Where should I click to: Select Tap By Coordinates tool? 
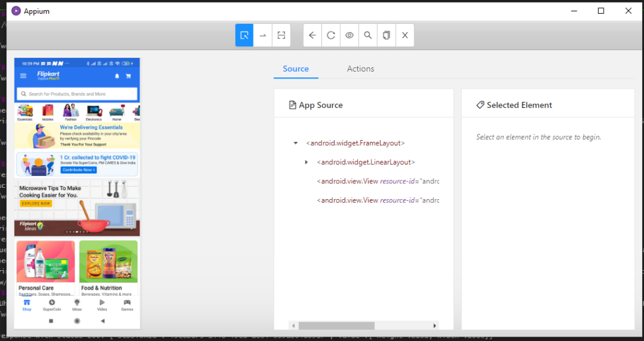(281, 35)
